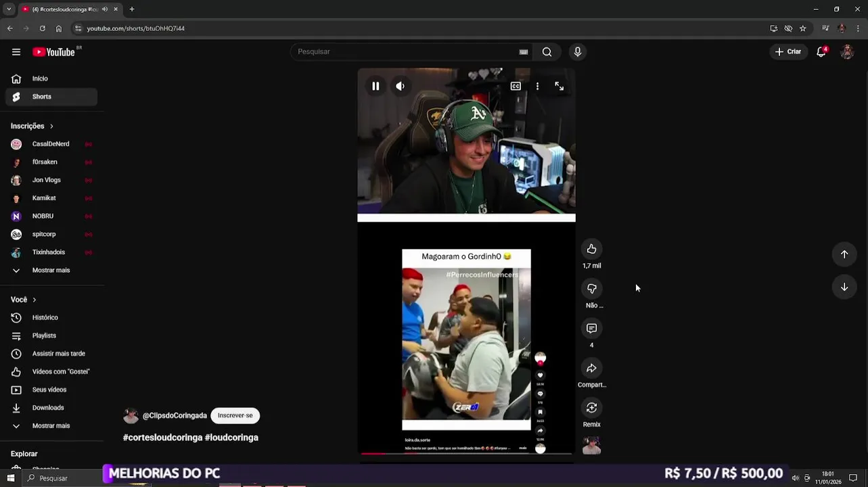Image resolution: width=868 pixels, height=487 pixels.
Task: Click the Short's progress bar
Action: click(466, 453)
